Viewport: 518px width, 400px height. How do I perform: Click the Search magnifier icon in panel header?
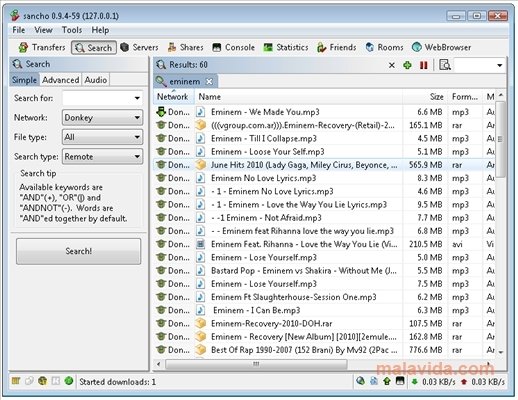point(17,64)
